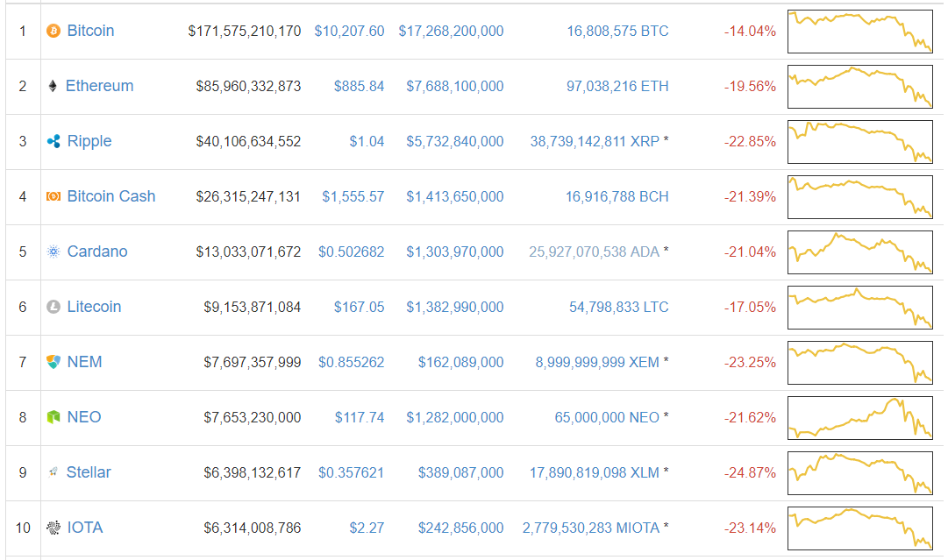Click NEO's $117.74 price link
The width and height of the screenshot is (948, 560).
click(360, 417)
